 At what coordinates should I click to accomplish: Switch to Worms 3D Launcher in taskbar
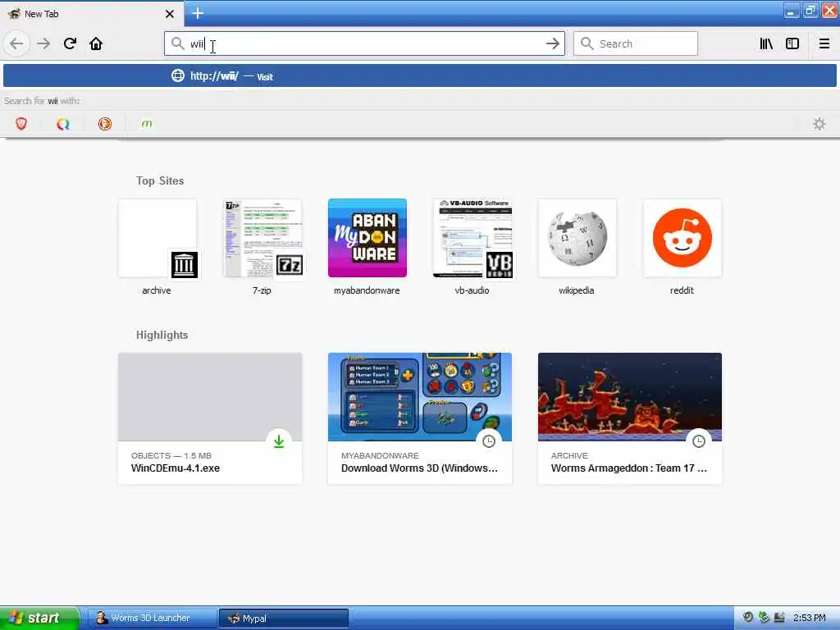[x=152, y=619]
